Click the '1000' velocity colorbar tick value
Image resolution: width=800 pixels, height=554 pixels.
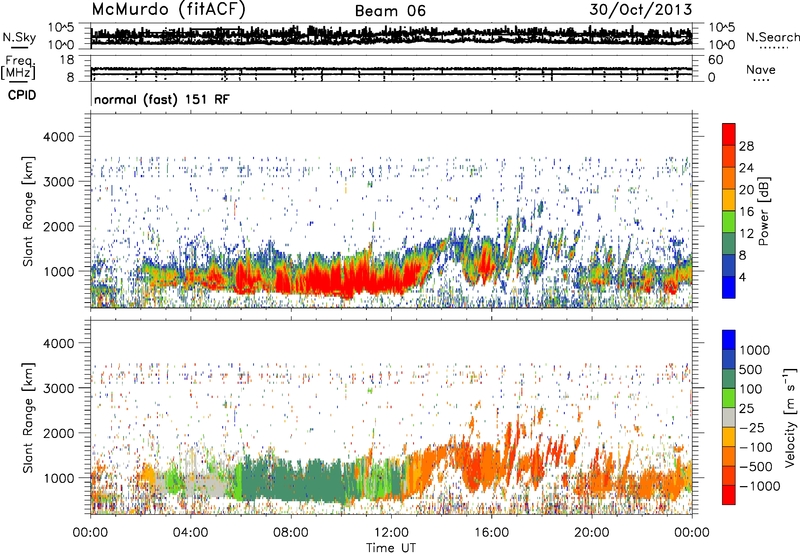(754, 350)
